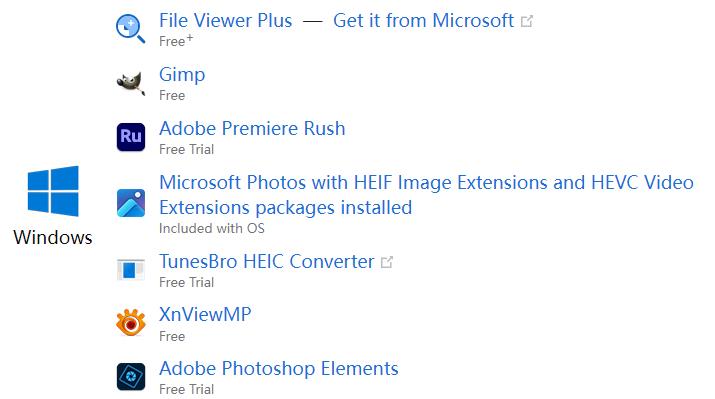Open the Gimp link
The image size is (715, 399).
182,75
